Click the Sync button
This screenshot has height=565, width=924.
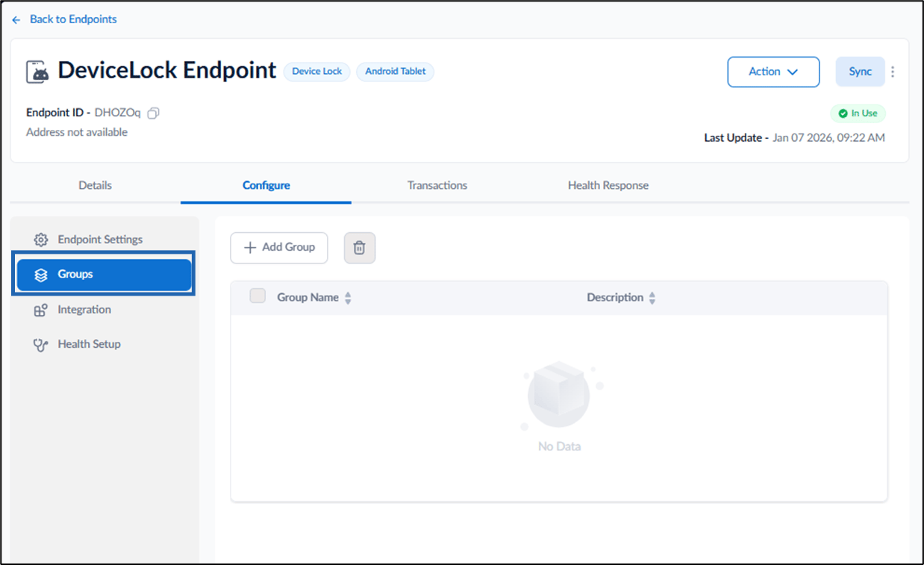860,72
